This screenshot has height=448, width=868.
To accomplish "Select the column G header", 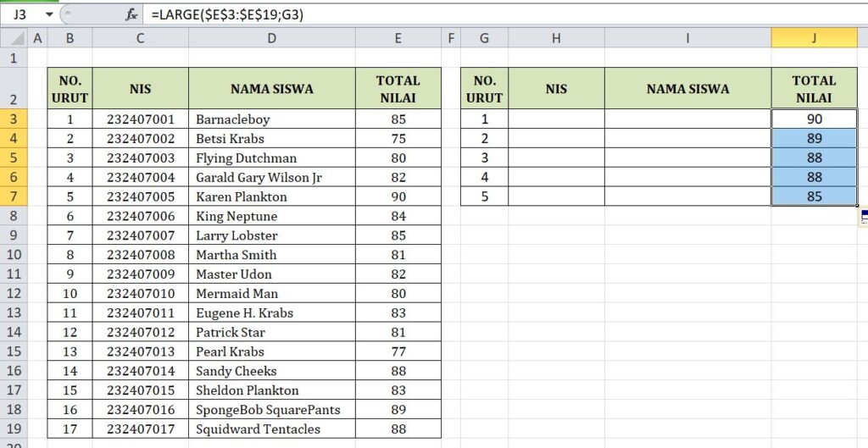I will click(484, 38).
